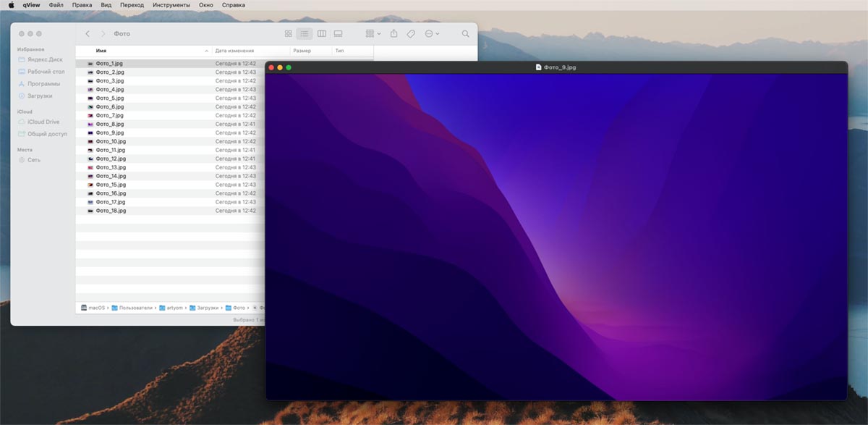Switch Finder to gallery view
868x425 pixels.
[x=338, y=34]
